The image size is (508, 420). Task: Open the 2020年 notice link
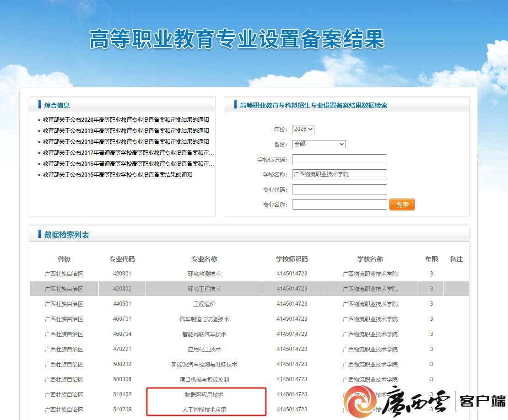click(x=125, y=120)
